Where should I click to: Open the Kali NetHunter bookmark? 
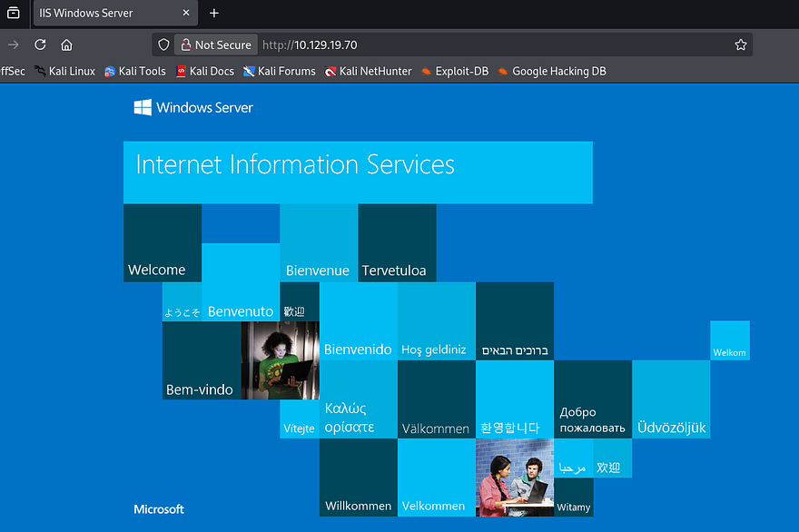[369, 71]
